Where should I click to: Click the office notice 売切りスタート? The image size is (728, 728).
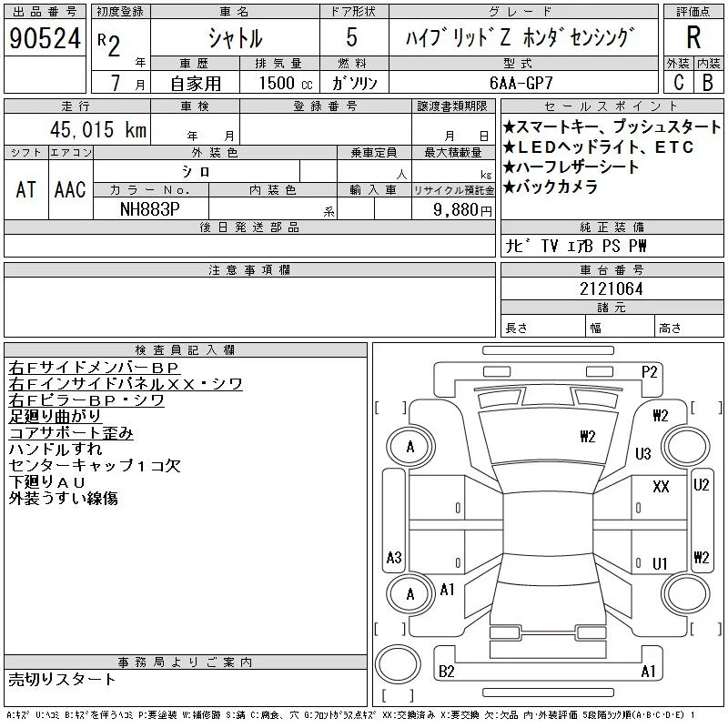tap(62, 679)
